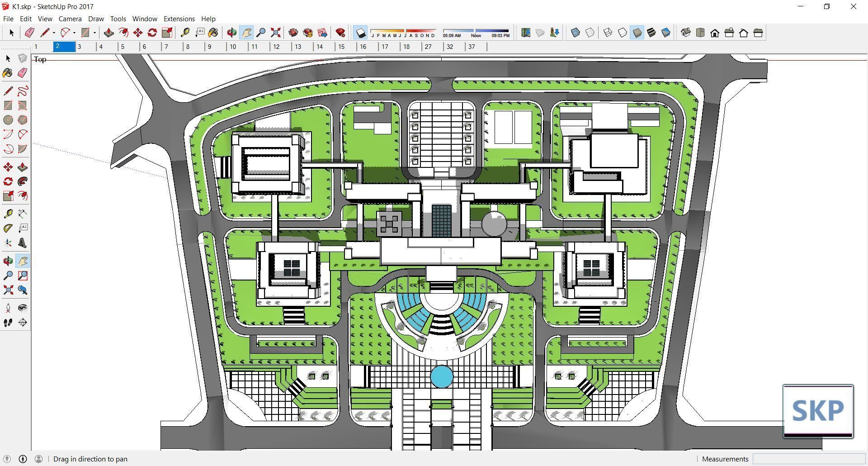Activate the Rotate tool in top toolbar
This screenshot has height=466, width=868.
click(152, 33)
